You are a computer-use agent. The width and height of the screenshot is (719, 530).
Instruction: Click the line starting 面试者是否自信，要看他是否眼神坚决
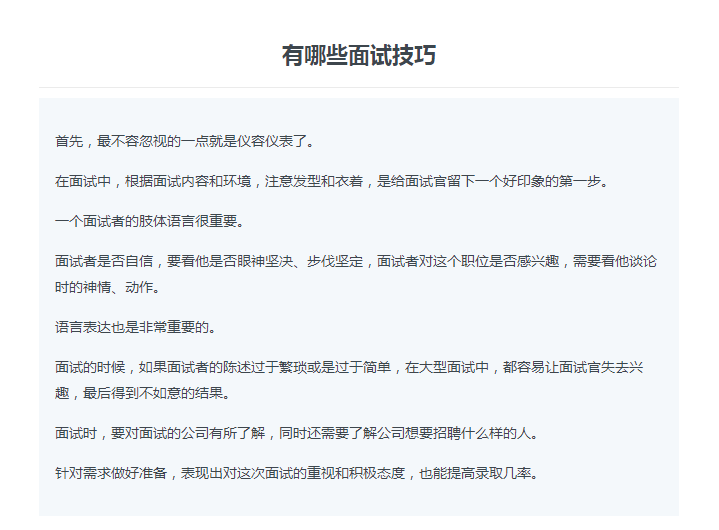pyautogui.click(x=356, y=261)
